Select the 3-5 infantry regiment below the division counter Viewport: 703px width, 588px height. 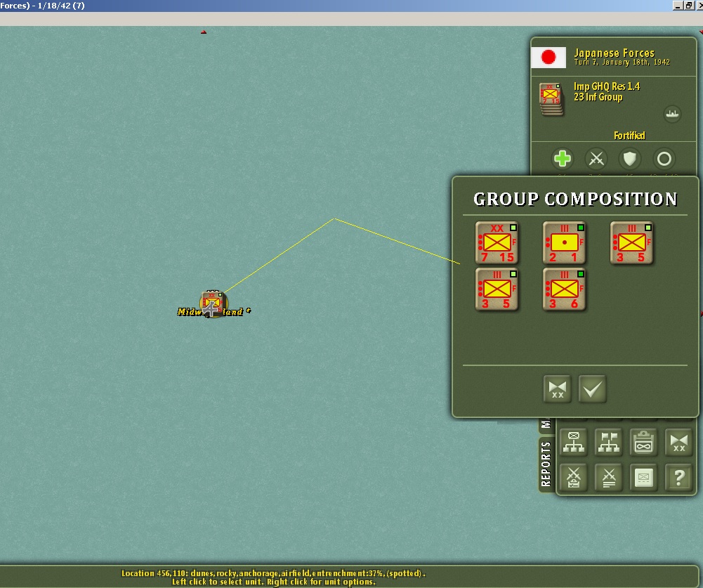[497, 289]
